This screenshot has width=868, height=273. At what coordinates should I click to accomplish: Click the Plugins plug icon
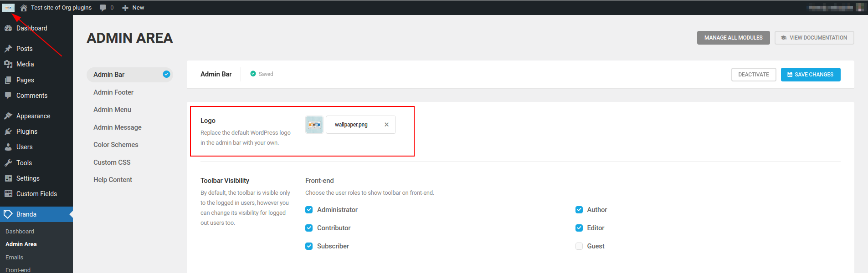[x=8, y=131]
